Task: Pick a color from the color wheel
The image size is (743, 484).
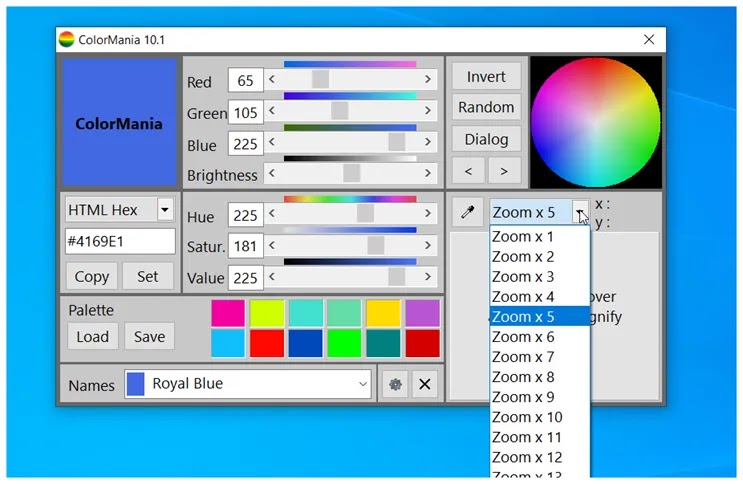Action: tap(596, 122)
